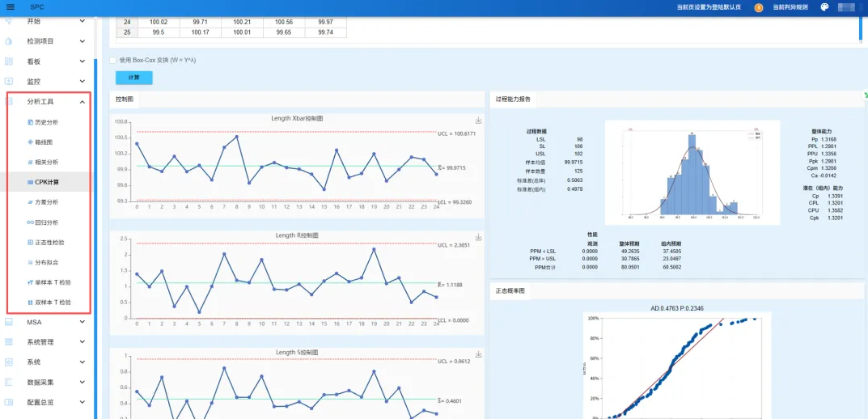Click the Xbar chart peak point at sample 8

pyautogui.click(x=236, y=136)
